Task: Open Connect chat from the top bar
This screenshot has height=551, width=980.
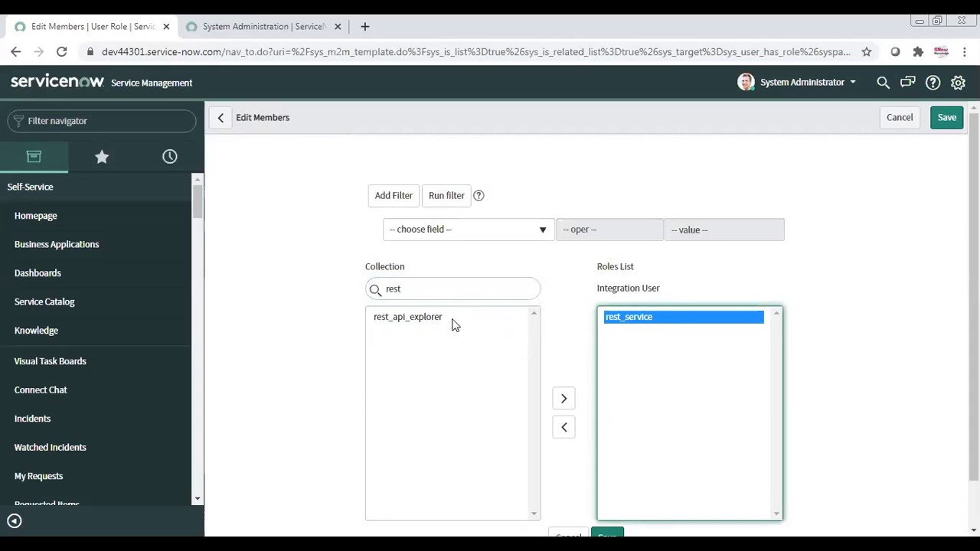Action: (x=907, y=82)
